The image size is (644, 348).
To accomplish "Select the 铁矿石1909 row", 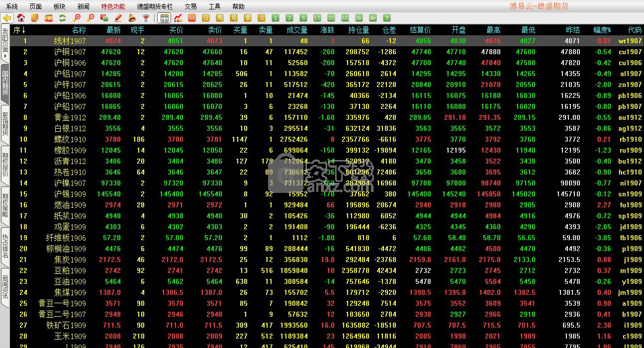I will tap(327, 325).
